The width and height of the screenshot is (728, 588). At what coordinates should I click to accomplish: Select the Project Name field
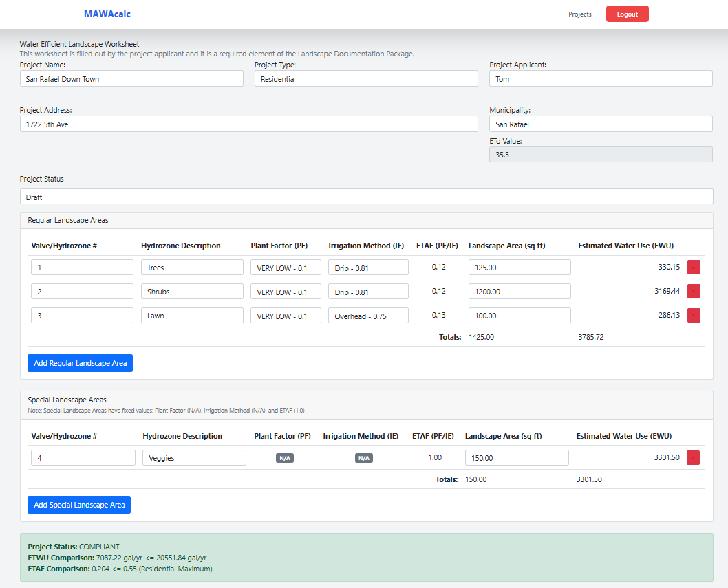(x=131, y=78)
